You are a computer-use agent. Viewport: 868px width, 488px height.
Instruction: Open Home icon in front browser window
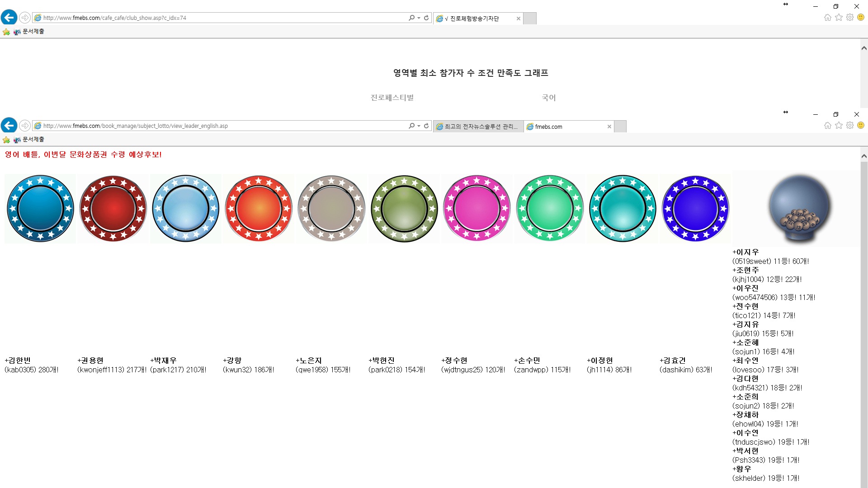[828, 125]
